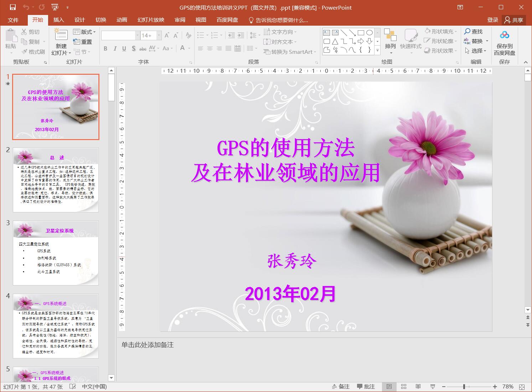Screen dimensions: 532x392
Task: Click Quick Styles (快速样式) button
Action: point(411,41)
